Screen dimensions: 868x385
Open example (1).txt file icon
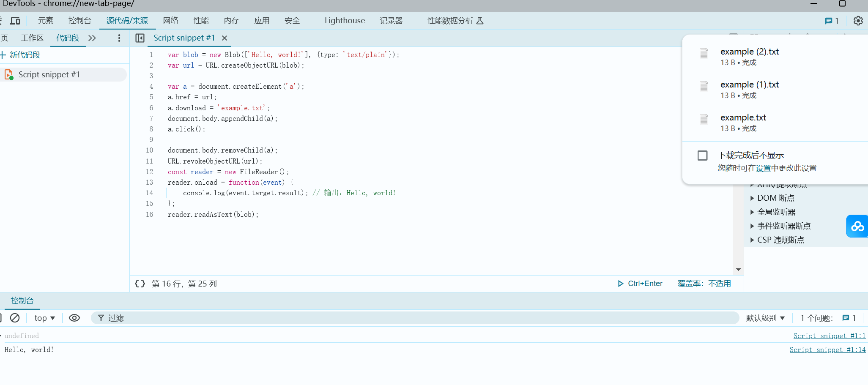(704, 87)
